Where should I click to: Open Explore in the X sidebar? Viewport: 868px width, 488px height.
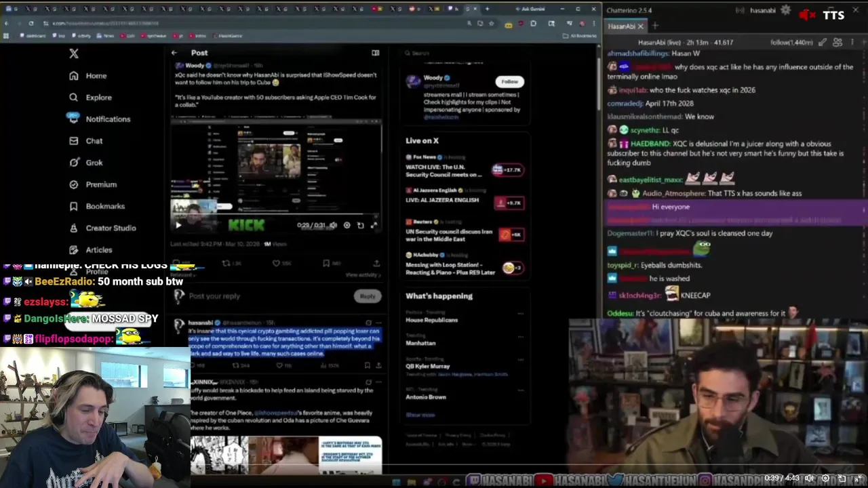[x=91, y=98]
